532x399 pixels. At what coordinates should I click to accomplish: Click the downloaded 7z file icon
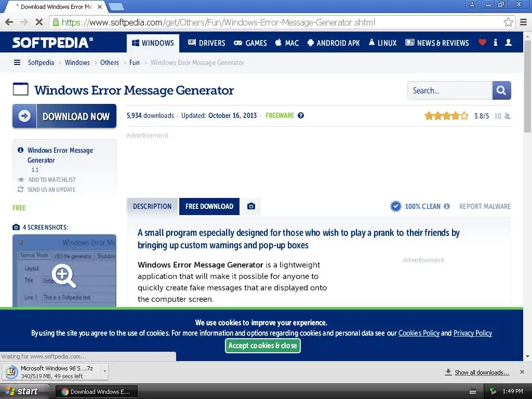coord(11,372)
